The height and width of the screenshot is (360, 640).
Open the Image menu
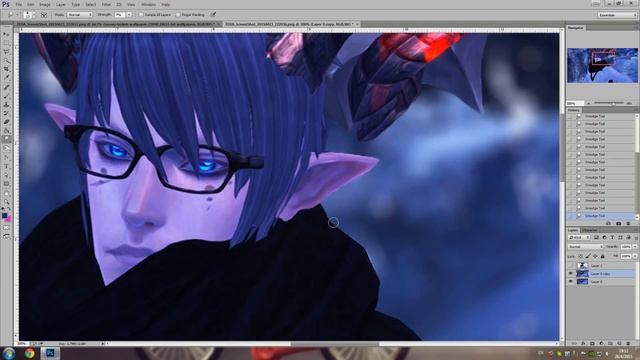(x=45, y=4)
